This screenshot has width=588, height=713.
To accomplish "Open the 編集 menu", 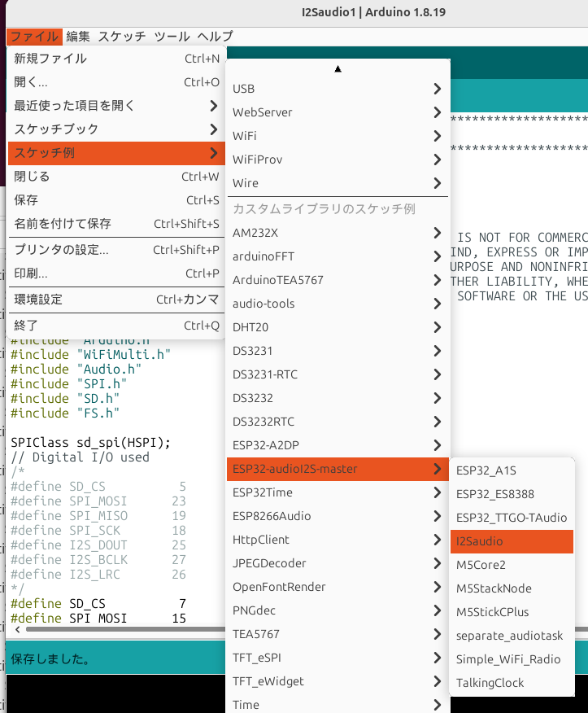I will pos(78,37).
